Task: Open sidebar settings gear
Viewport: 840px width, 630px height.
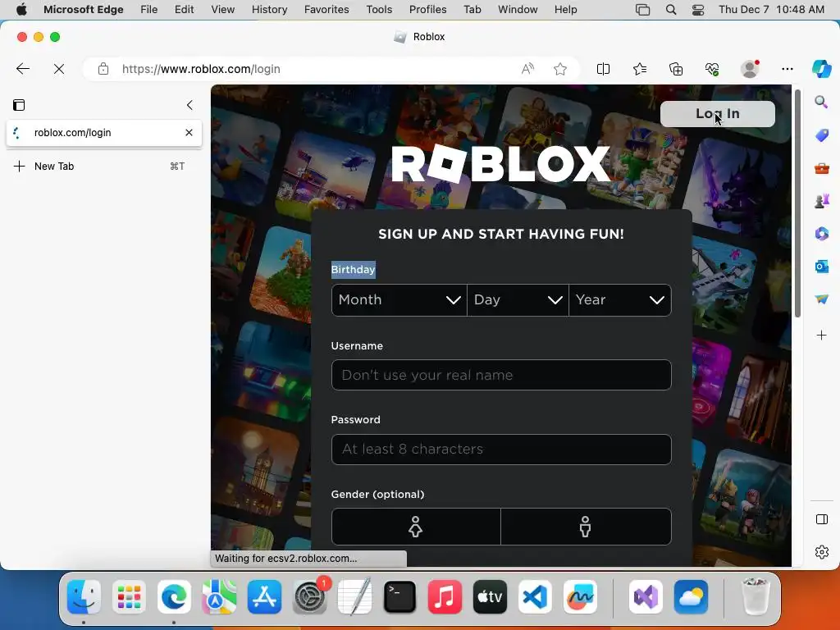Action: tap(822, 552)
